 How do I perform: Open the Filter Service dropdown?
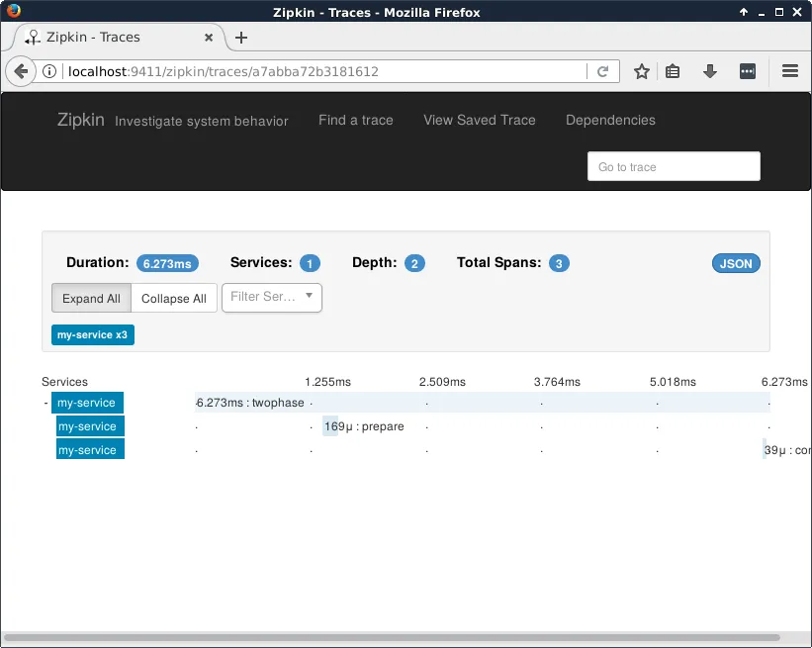(271, 298)
